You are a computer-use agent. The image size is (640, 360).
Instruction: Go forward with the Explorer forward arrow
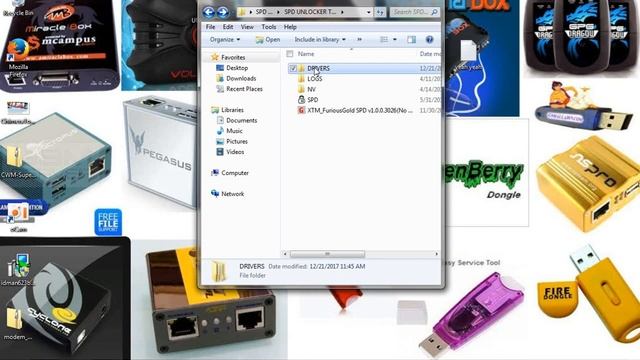click(223, 12)
